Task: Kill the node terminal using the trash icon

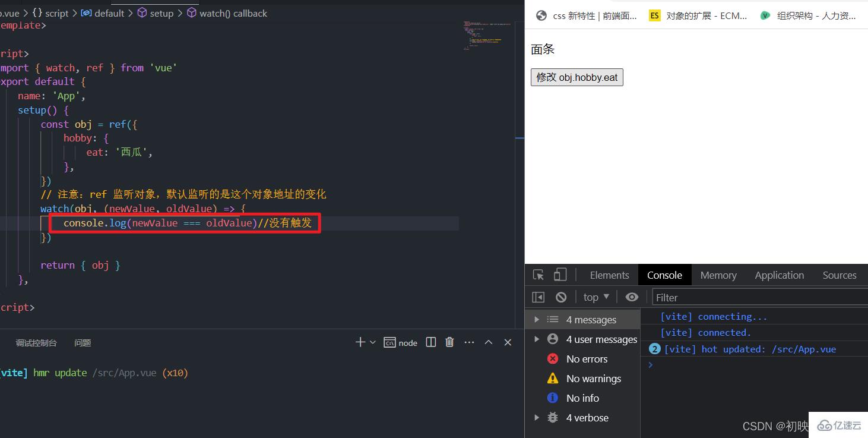Action: point(449,342)
